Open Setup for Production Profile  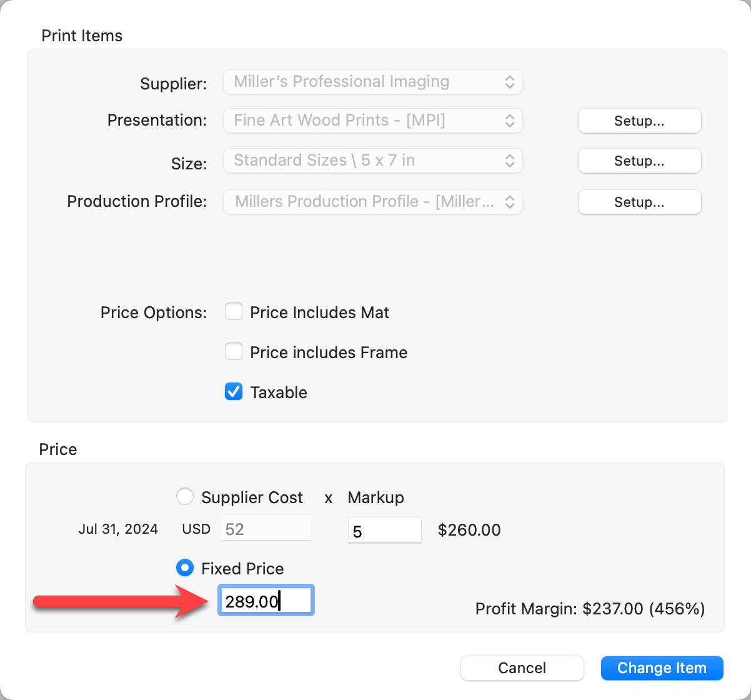point(639,202)
